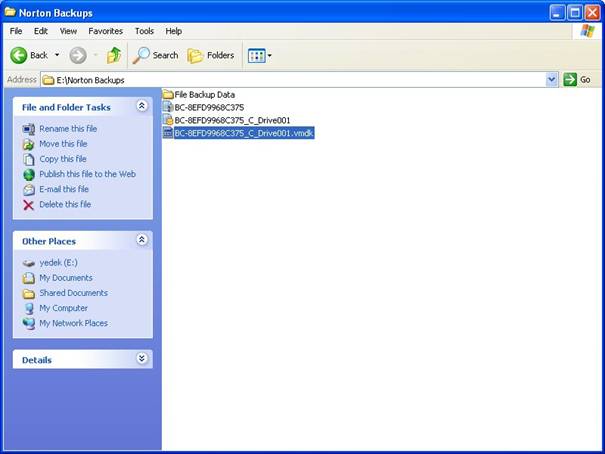This screenshot has height=454, width=605.
Task: Click the My Computer icon
Action: point(29,309)
